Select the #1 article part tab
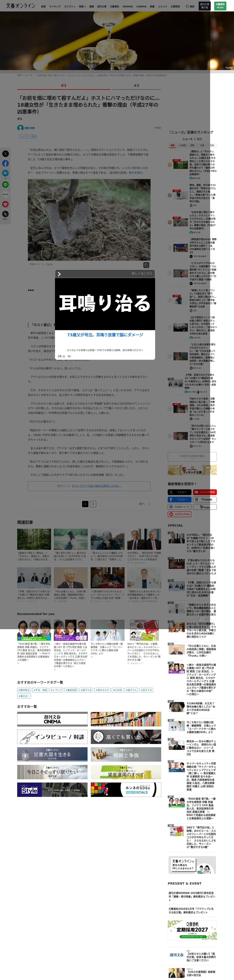The image size is (234, 980). click(64, 86)
